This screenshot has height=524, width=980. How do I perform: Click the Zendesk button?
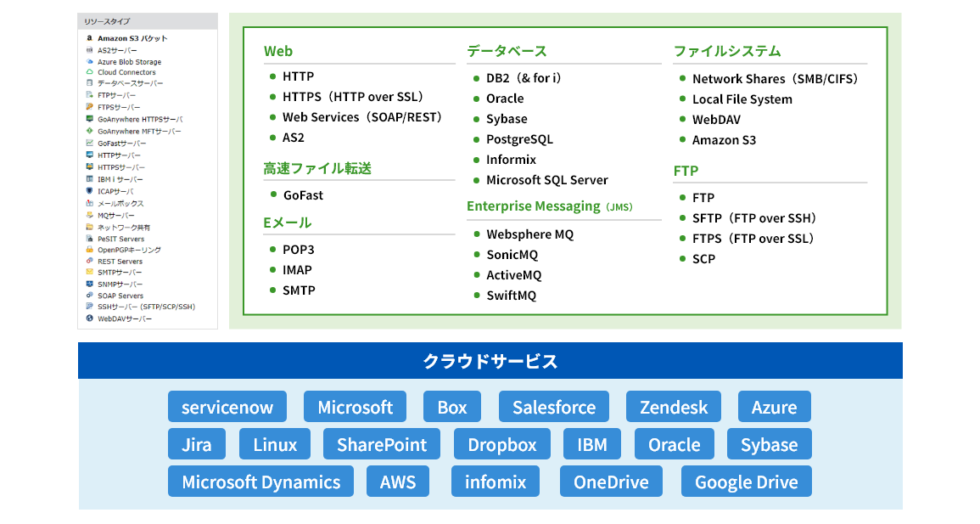(x=674, y=407)
